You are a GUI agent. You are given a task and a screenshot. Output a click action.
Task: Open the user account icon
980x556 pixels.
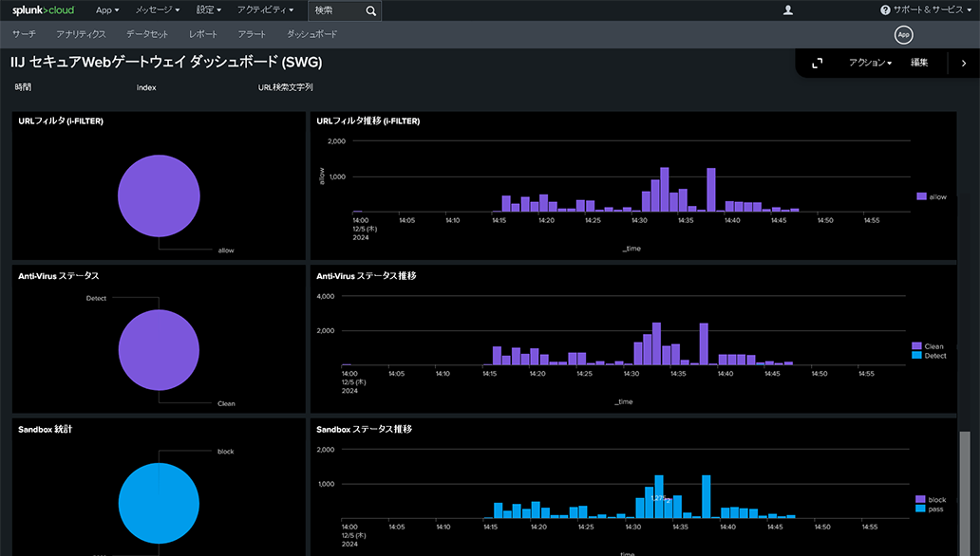tap(787, 10)
